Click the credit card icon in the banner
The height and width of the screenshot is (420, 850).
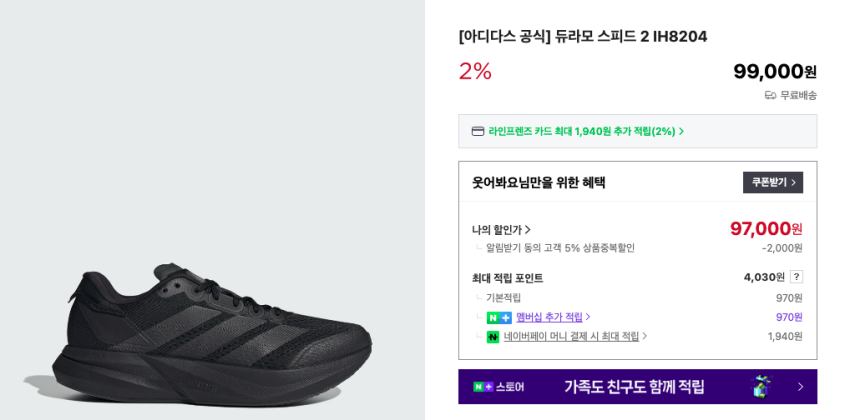(x=478, y=131)
